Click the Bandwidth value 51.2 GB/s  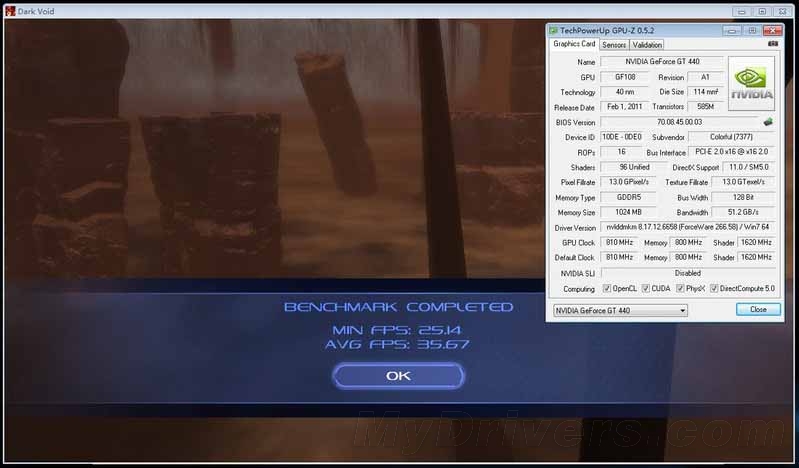[x=743, y=212]
